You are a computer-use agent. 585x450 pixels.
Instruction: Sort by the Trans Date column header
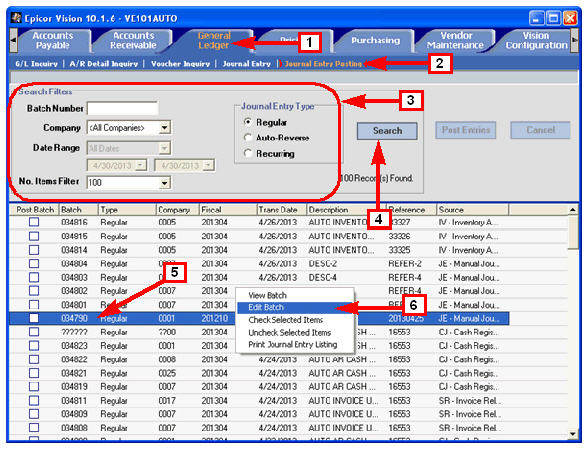point(282,210)
